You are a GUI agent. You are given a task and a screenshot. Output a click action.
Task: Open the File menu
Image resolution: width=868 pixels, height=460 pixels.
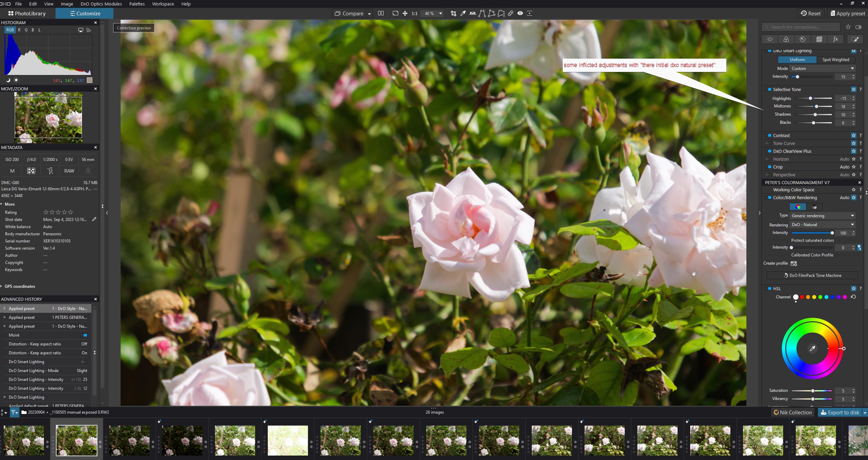(x=18, y=4)
